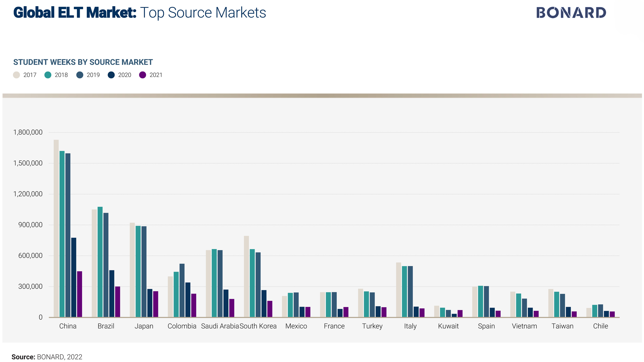
Task: Select the Italy axis label
Action: coord(410,326)
